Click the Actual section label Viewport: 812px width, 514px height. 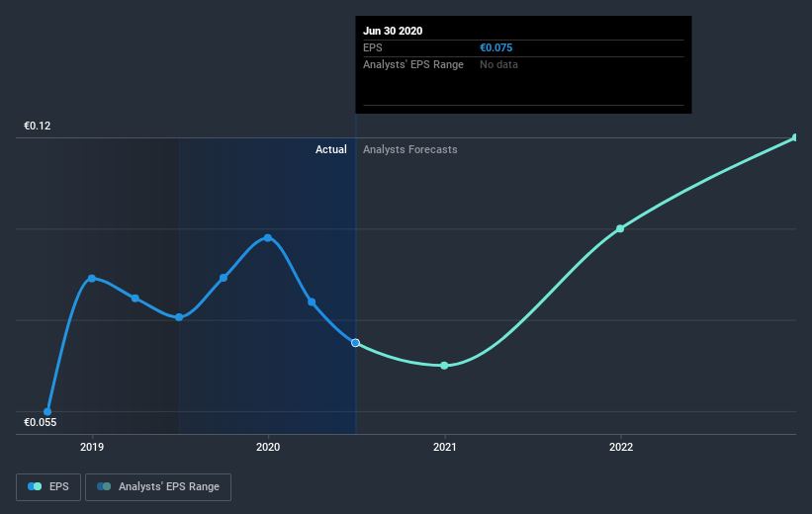click(x=331, y=149)
